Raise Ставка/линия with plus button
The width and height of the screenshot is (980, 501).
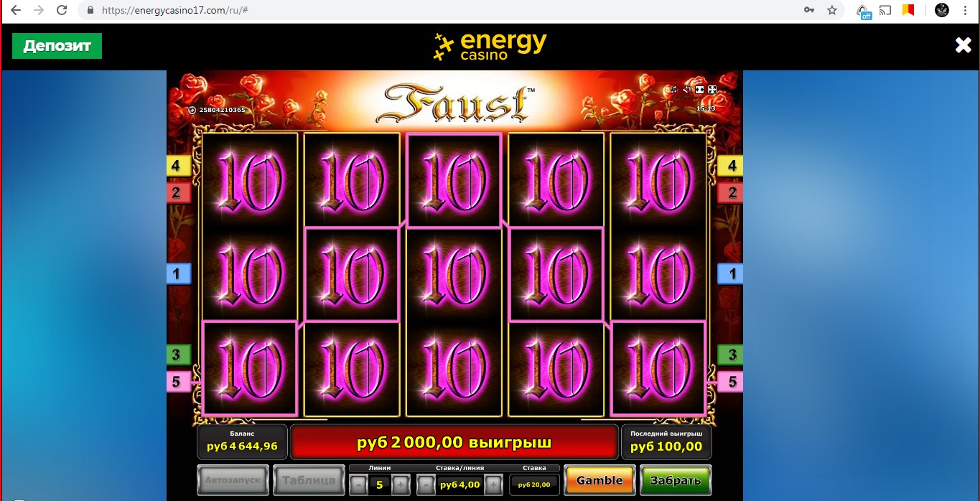point(493,484)
